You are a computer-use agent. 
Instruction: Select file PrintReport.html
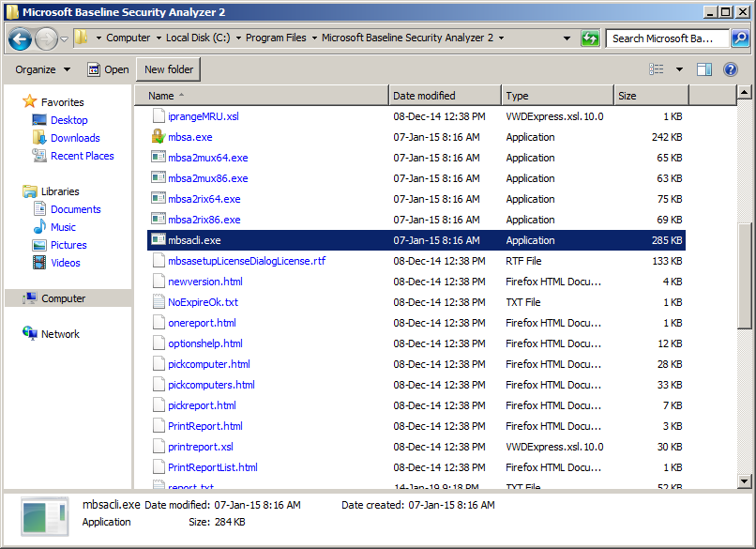[x=204, y=426]
